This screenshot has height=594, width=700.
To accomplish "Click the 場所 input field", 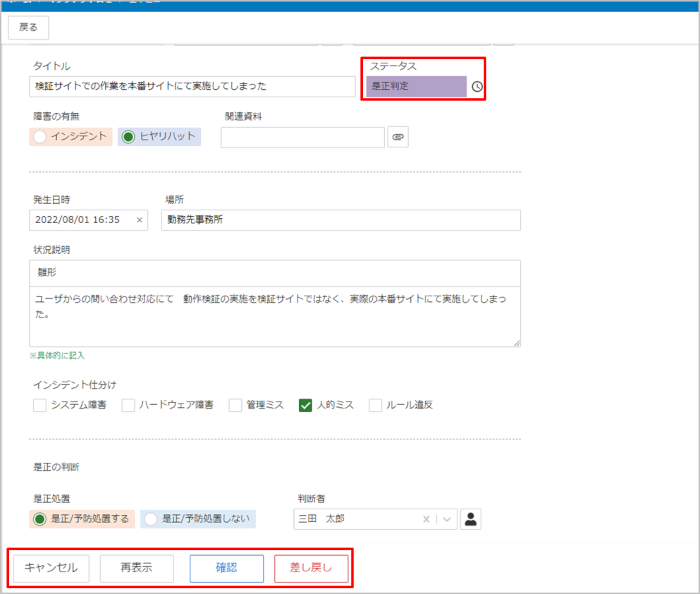I will 341,220.
